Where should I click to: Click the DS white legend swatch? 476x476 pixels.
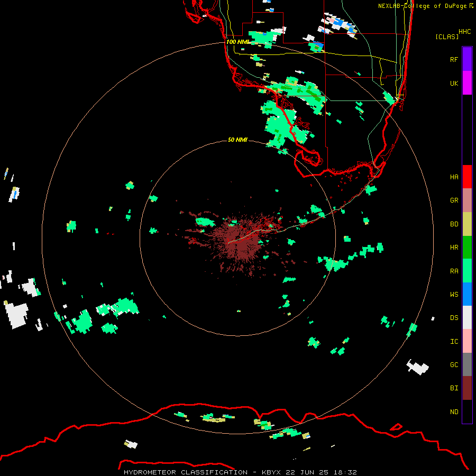coord(467,317)
